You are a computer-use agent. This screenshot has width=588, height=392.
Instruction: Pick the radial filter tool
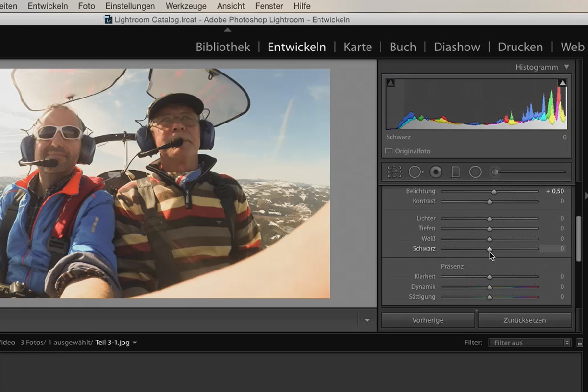[475, 172]
